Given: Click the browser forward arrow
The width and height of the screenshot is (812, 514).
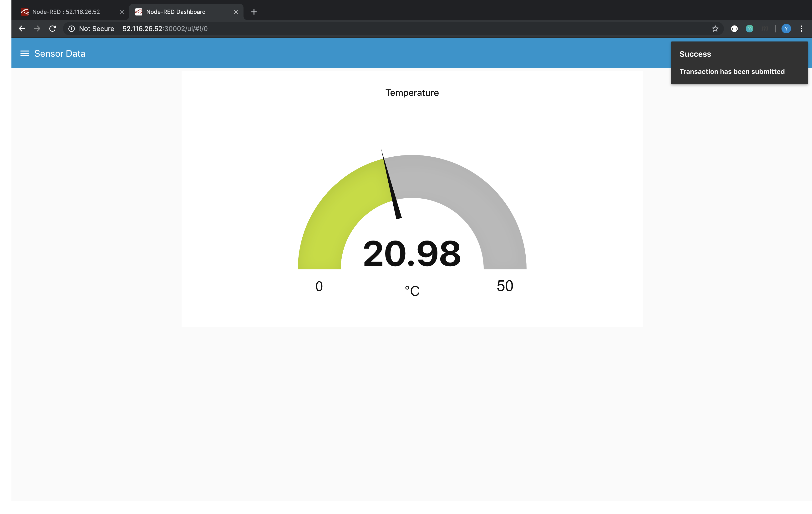Looking at the screenshot, I should click(x=37, y=29).
